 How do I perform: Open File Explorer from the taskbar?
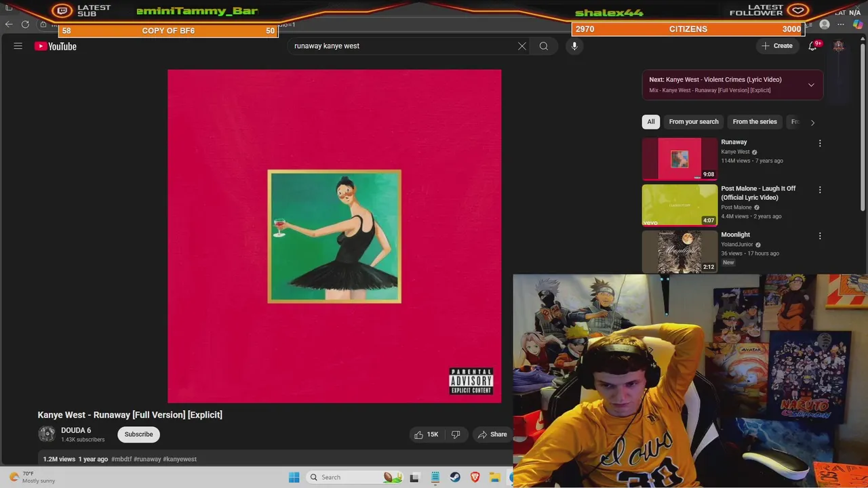[x=495, y=477]
